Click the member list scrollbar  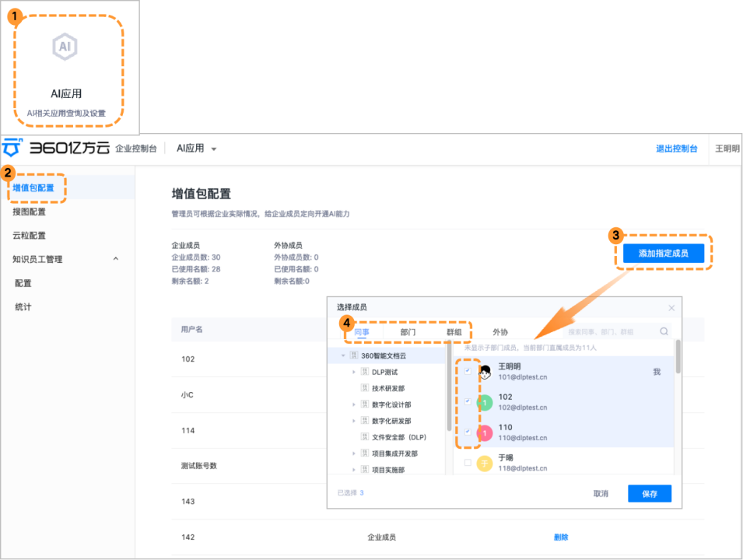coord(678,356)
